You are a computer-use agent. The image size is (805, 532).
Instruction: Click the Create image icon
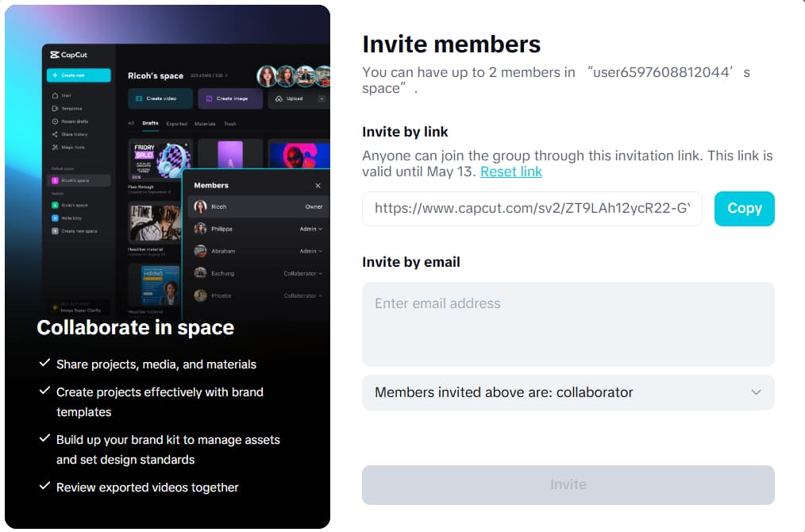click(209, 98)
